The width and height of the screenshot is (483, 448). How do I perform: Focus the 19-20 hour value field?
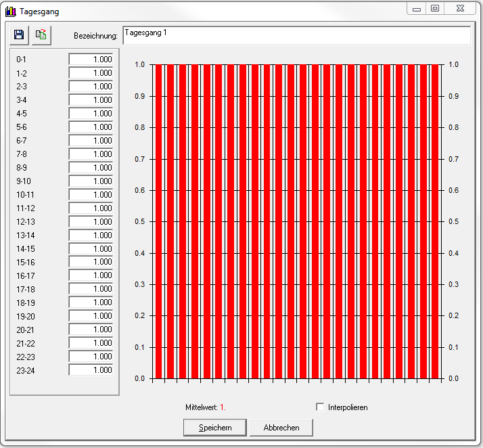pos(91,316)
